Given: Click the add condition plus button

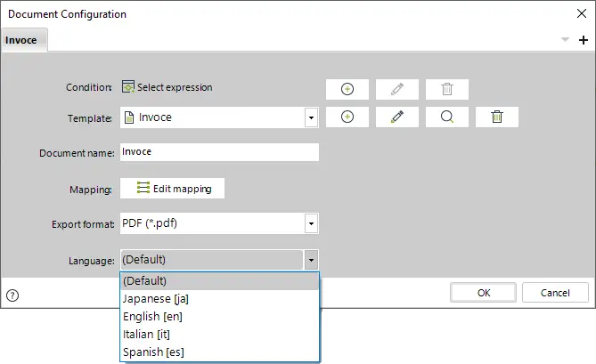Looking at the screenshot, I should [x=347, y=89].
